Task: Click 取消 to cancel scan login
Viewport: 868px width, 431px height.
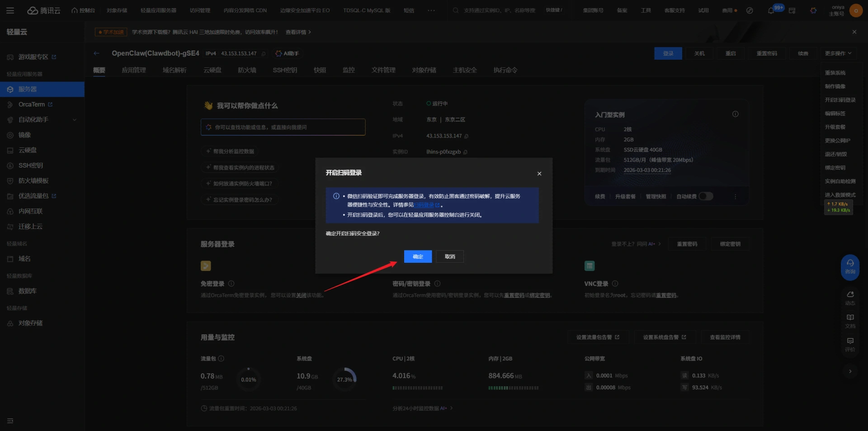Action: [450, 256]
